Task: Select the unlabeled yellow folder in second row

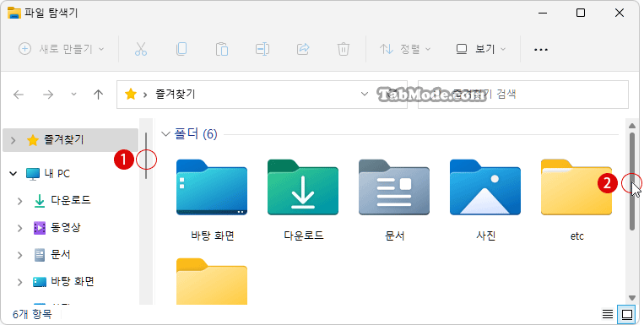Action: click(212, 281)
